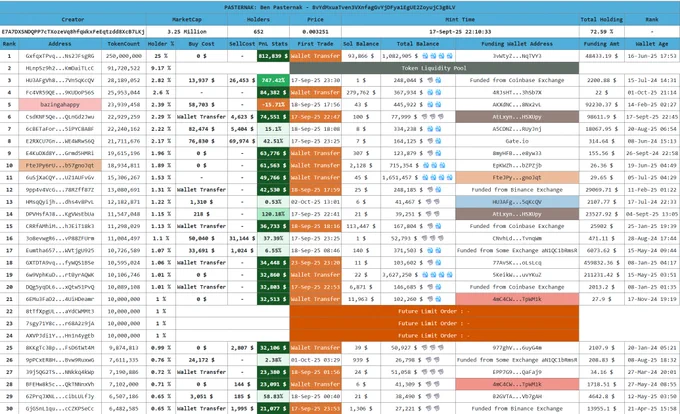Screen dimensions: 680x414
Task: Click the Funding Amt column header
Action: point(602,44)
